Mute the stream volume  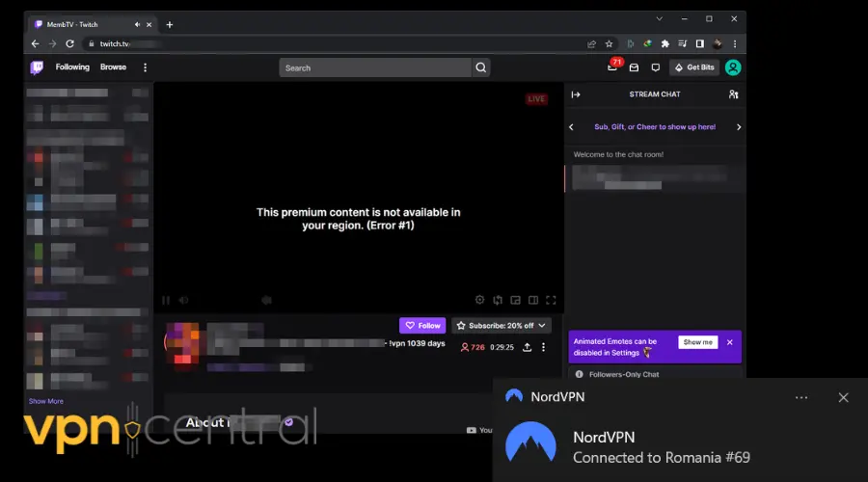183,300
